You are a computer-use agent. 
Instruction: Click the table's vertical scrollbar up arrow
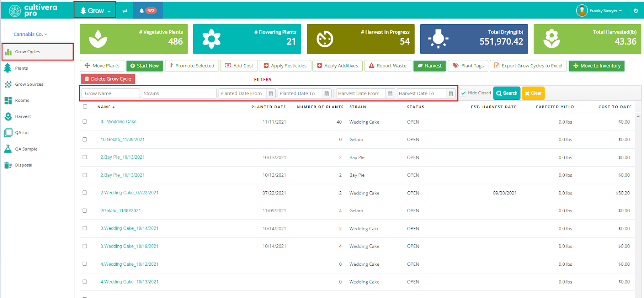(x=638, y=116)
